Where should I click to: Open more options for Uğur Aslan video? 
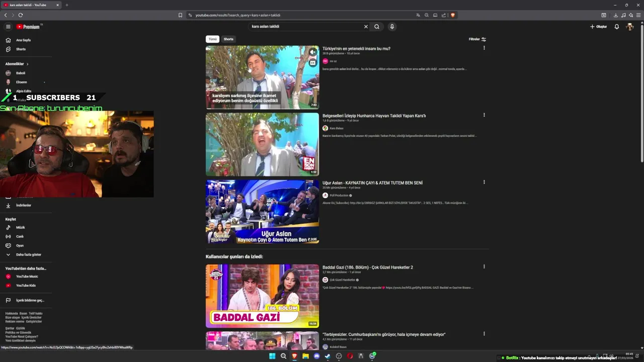[484, 182]
